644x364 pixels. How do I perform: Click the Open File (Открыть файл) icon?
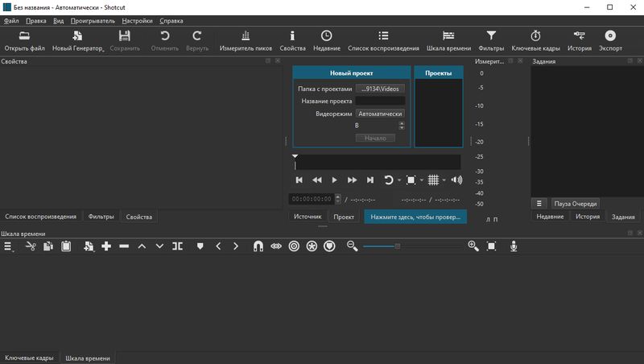pos(24,36)
